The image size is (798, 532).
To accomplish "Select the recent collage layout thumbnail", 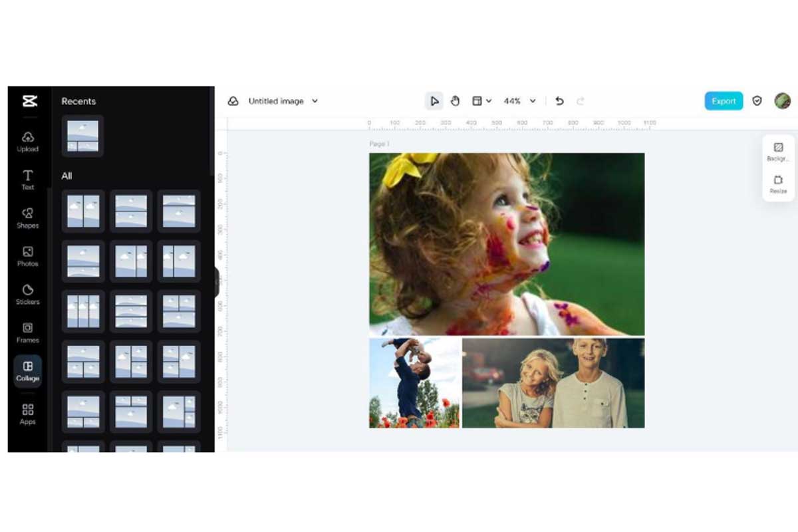I will [82, 136].
